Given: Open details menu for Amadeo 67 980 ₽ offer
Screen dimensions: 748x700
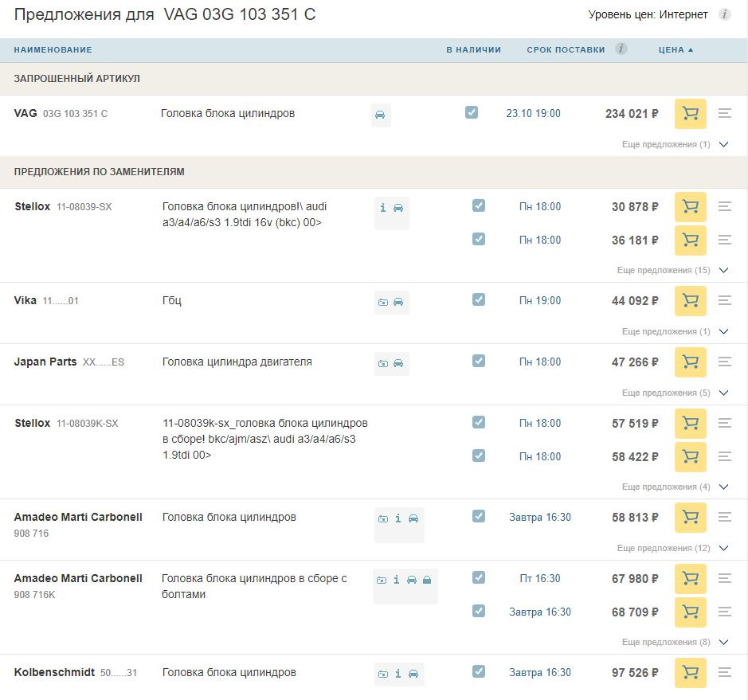Looking at the screenshot, I should tap(725, 578).
